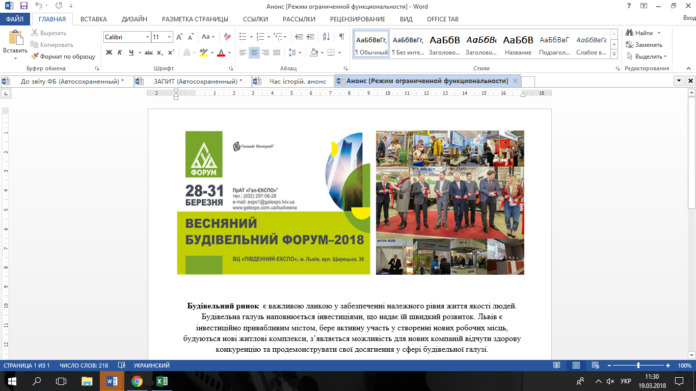Open Excel from the taskbar
Image resolution: width=696 pixels, height=391 pixels.
click(162, 381)
